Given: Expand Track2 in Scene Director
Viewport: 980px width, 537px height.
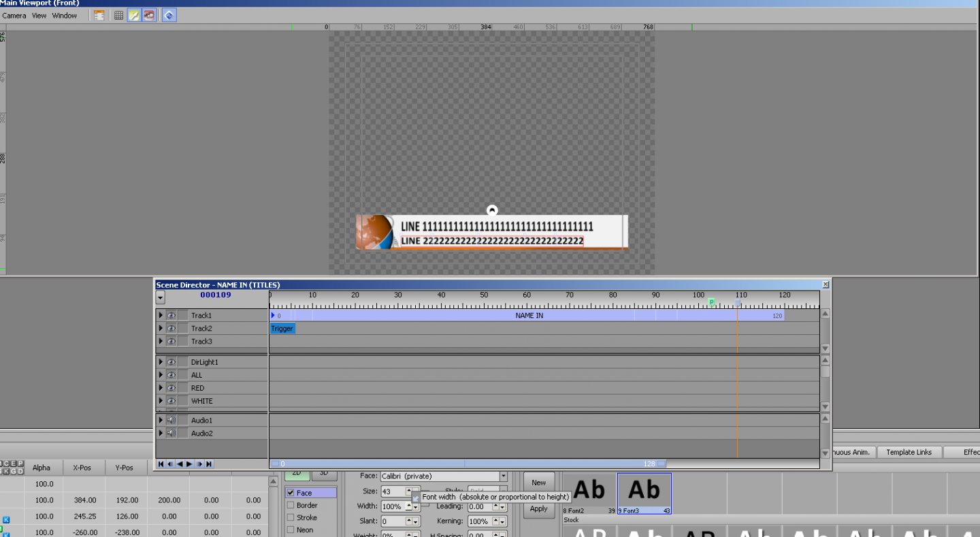Looking at the screenshot, I should [x=161, y=328].
